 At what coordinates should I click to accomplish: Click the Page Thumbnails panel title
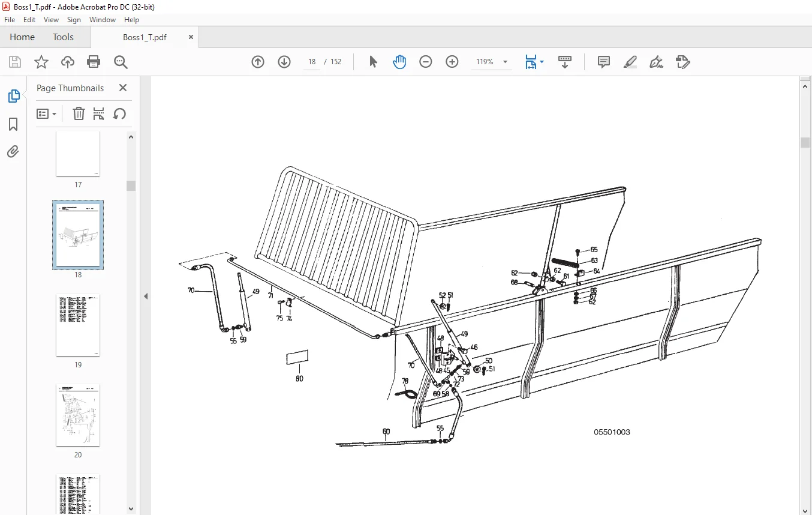[x=70, y=88]
